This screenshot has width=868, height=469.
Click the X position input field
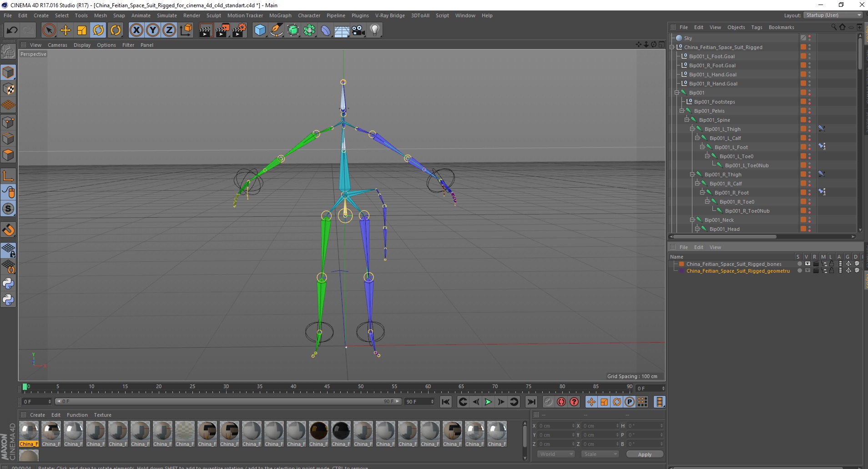556,426
